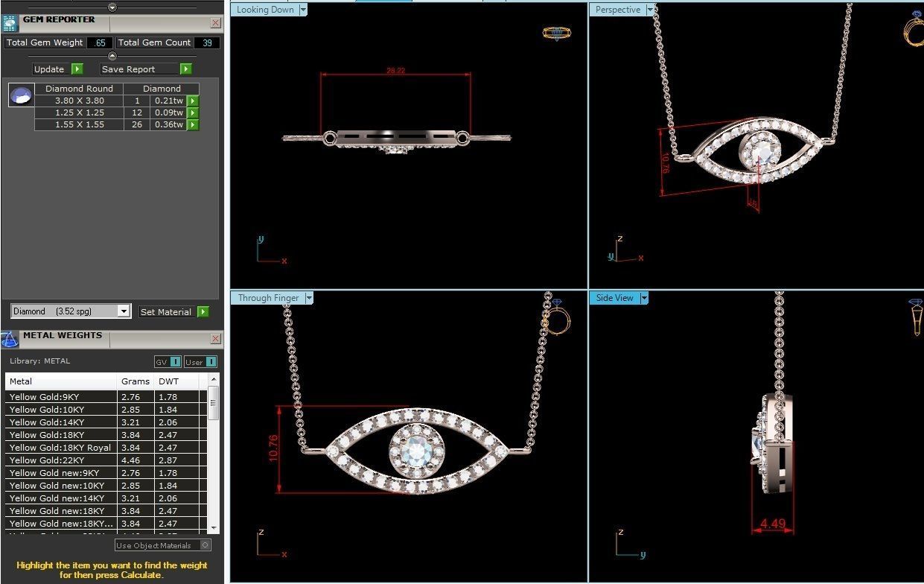Click the Metal column header
The height and width of the screenshot is (584, 924).
click(61, 381)
